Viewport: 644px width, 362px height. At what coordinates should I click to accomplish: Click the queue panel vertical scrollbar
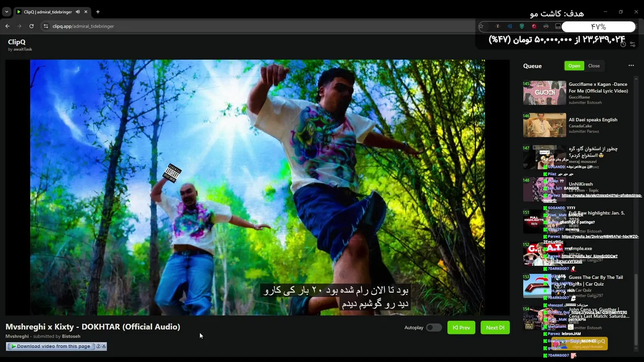(x=636, y=309)
